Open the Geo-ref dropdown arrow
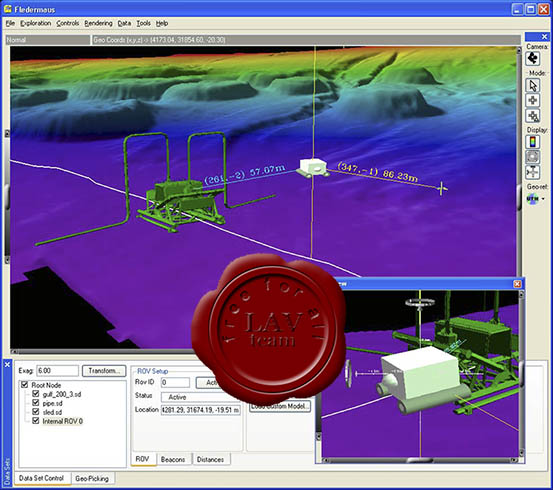 click(x=543, y=199)
